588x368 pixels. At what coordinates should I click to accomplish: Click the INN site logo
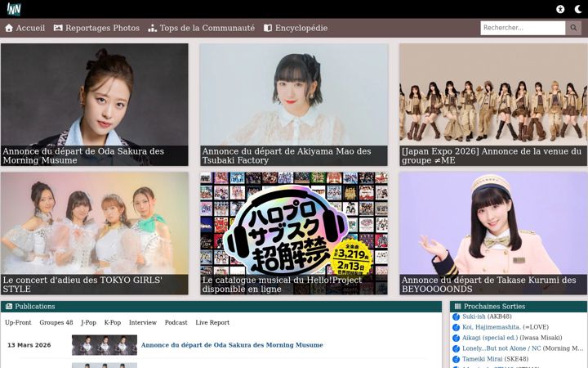(x=14, y=9)
